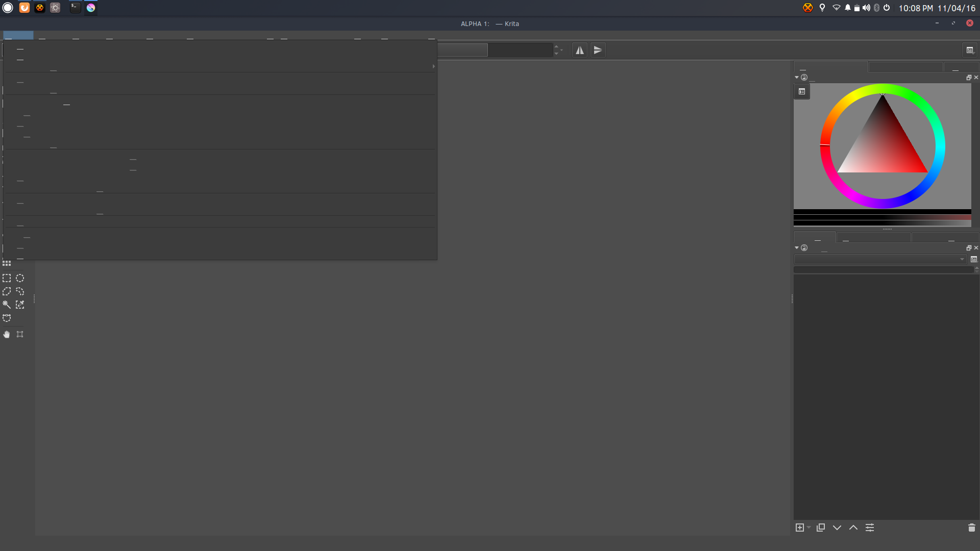Viewport: 980px width, 551px height.
Task: Open the notification bell tray icon
Action: tap(848, 8)
